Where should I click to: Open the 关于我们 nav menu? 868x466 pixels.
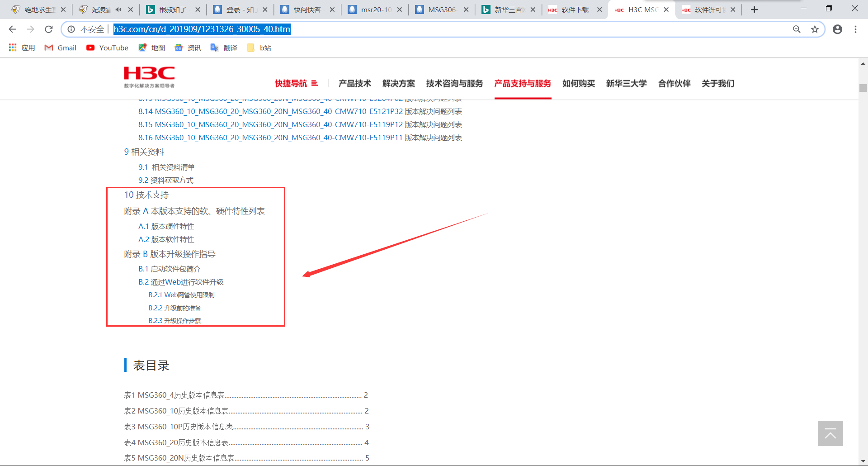tap(718, 83)
